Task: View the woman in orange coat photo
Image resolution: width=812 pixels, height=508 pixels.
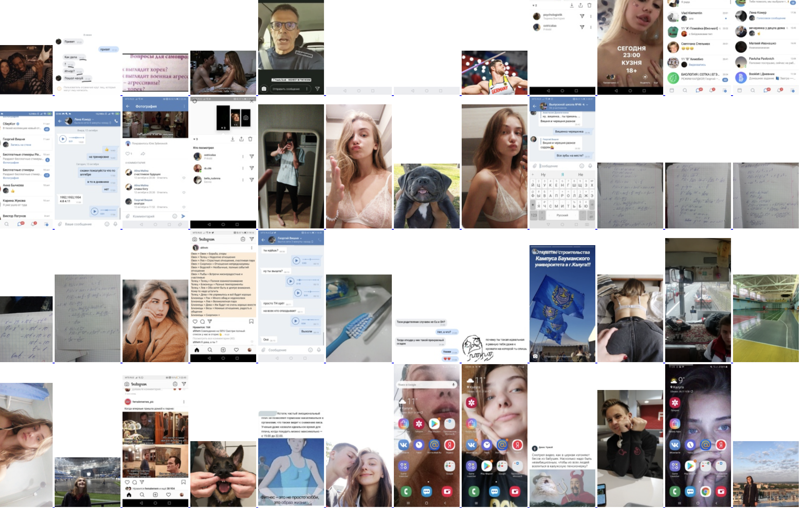Action: [155, 321]
